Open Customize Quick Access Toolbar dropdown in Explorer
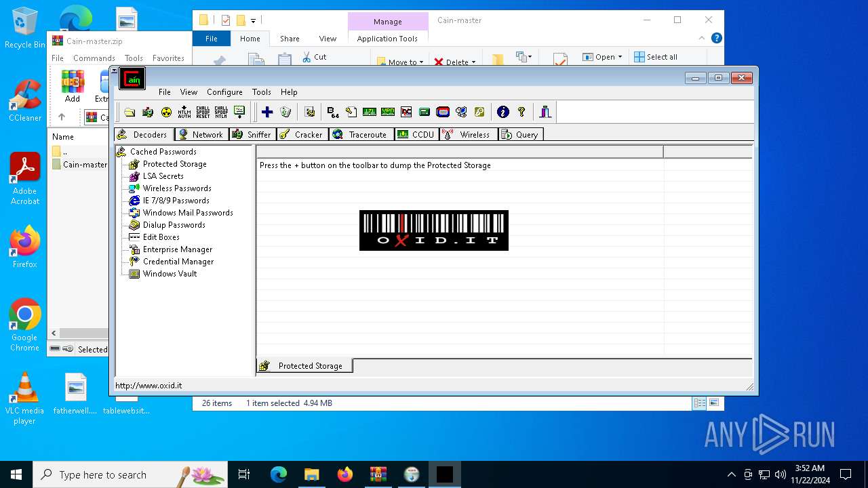The image size is (868, 488). pos(253,20)
